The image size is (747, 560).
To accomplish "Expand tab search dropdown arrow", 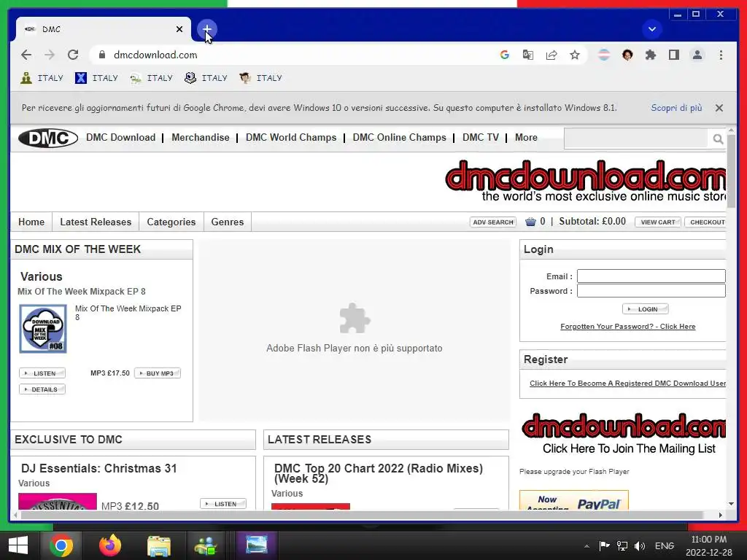I will pos(651,29).
